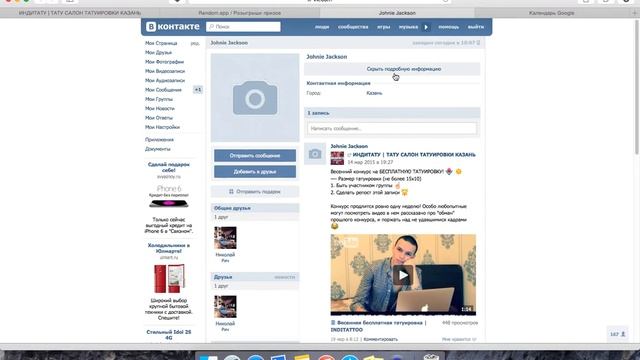Screen dimensions: 640x360
Task: Click Николай's avatar under Общие друзья
Action: tap(225, 238)
